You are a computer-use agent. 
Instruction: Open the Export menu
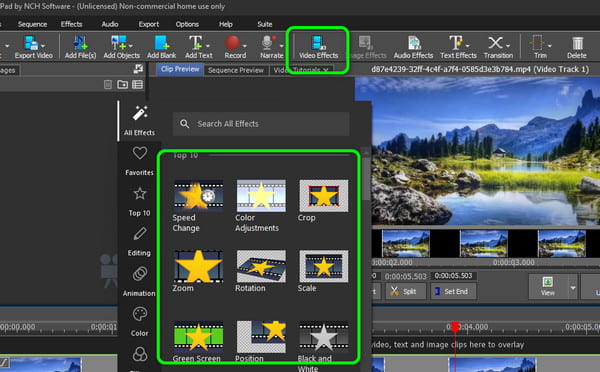(x=148, y=24)
